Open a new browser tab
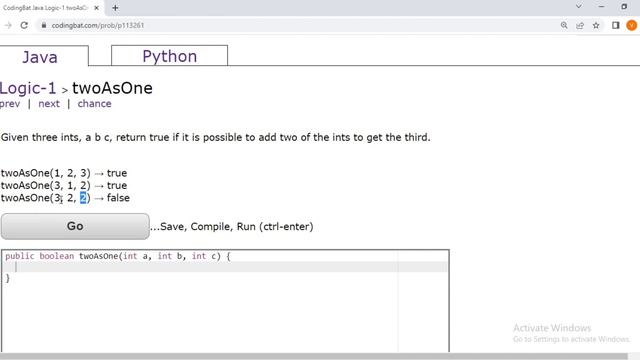 pos(115,8)
